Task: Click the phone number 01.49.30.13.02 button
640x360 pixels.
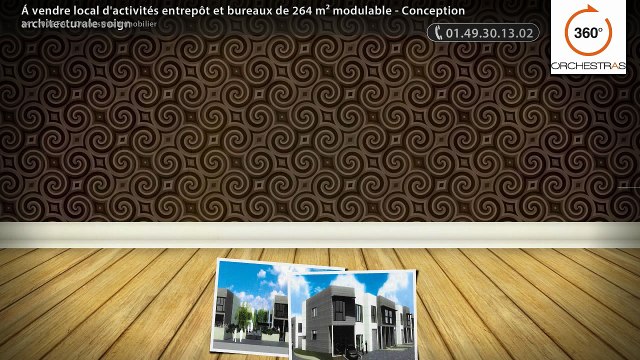Action: (x=483, y=33)
